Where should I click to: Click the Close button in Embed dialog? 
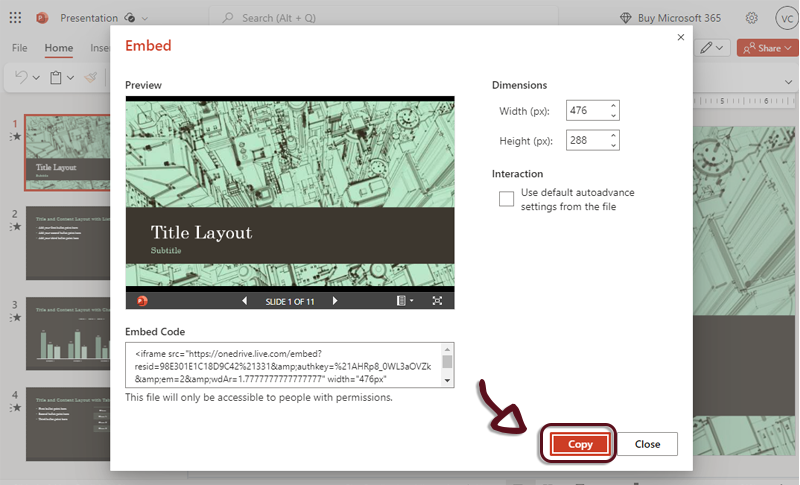pyautogui.click(x=647, y=444)
